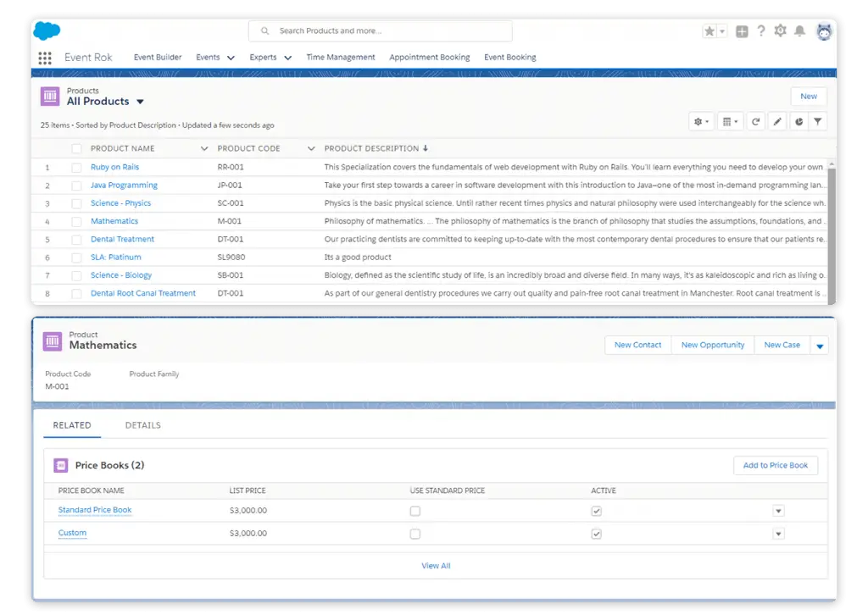This screenshot has width=868, height=615.
Task: Open the Favorites list dropdown arrow
Action: tap(722, 31)
